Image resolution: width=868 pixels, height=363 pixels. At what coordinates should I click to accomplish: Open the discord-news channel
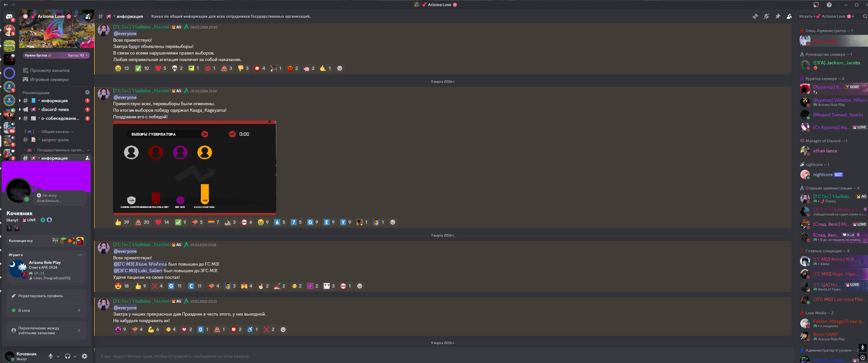coord(55,109)
